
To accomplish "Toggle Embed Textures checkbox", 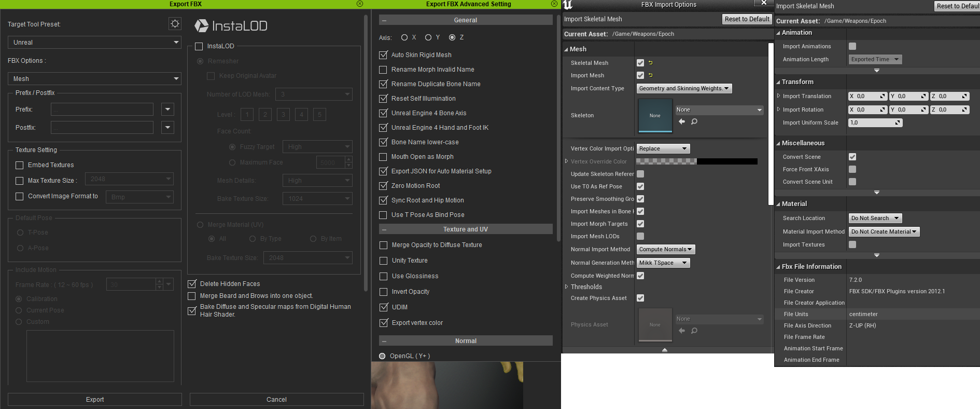I will coord(20,165).
